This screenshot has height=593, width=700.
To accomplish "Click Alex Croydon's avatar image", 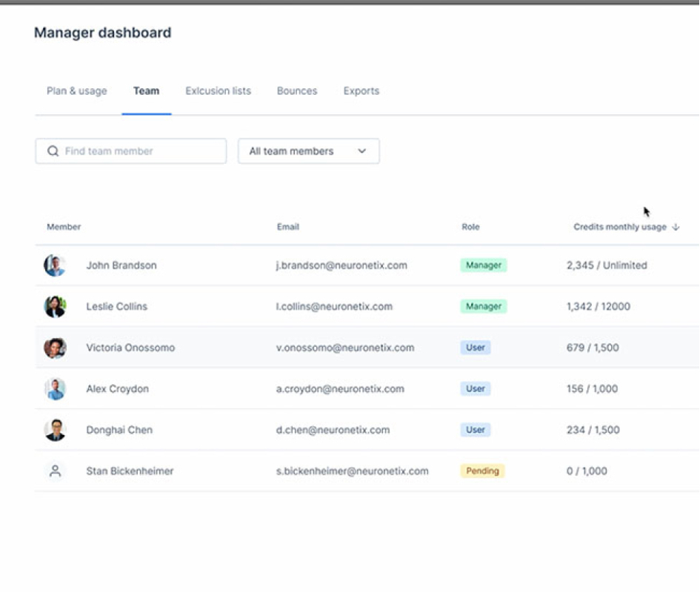I will point(55,388).
